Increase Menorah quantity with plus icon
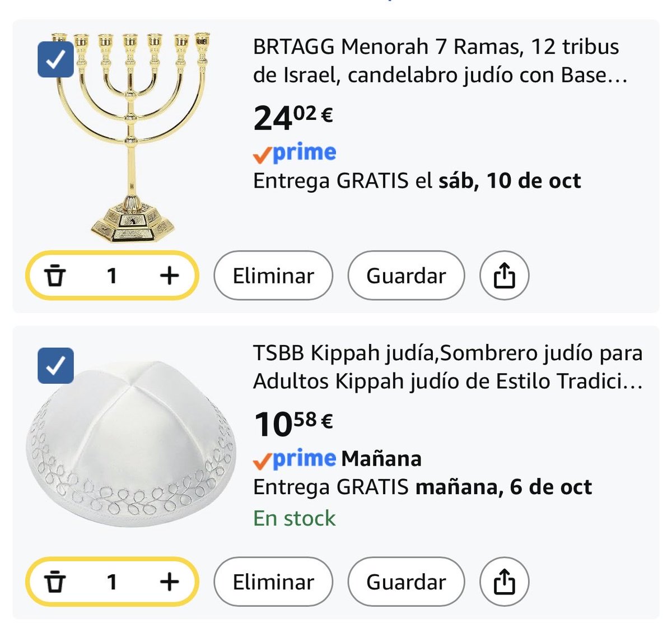Image resolution: width=672 pixels, height=623 pixels. 169,275
